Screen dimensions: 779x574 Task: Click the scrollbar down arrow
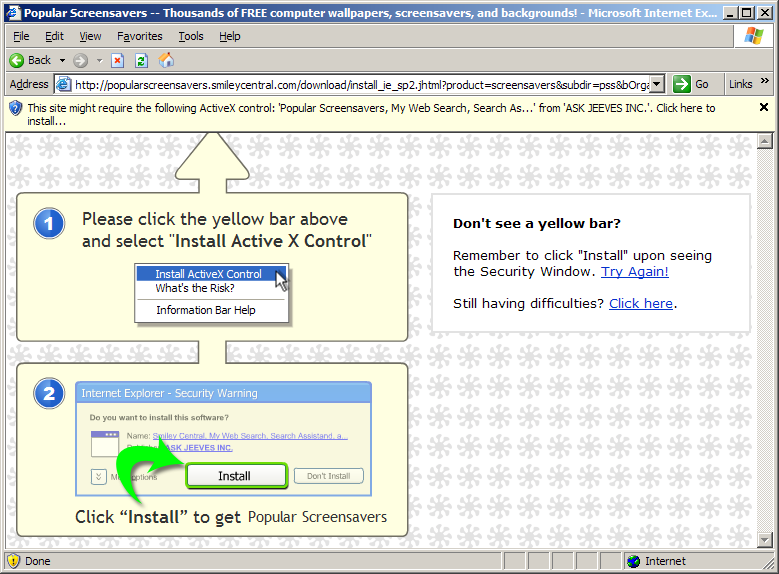tap(764, 540)
